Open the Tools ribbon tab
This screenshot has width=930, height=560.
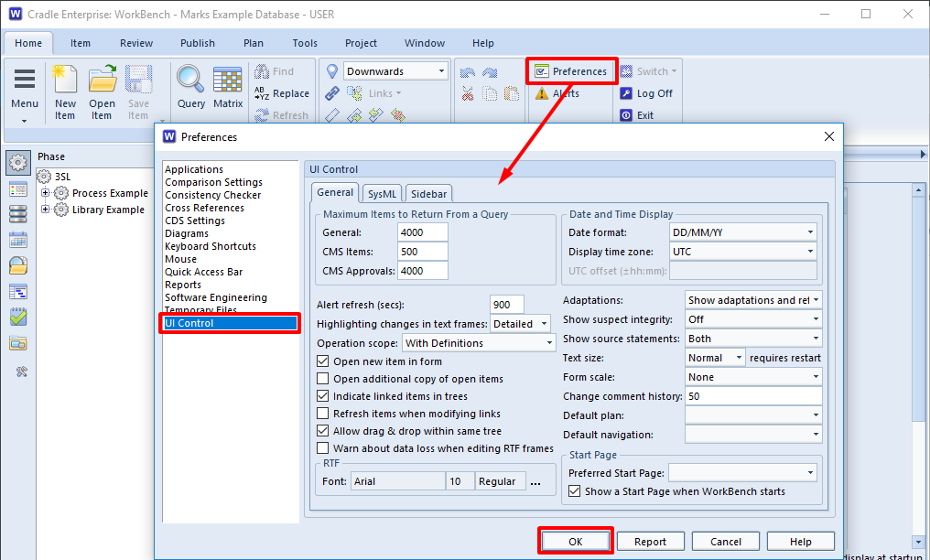coord(305,43)
